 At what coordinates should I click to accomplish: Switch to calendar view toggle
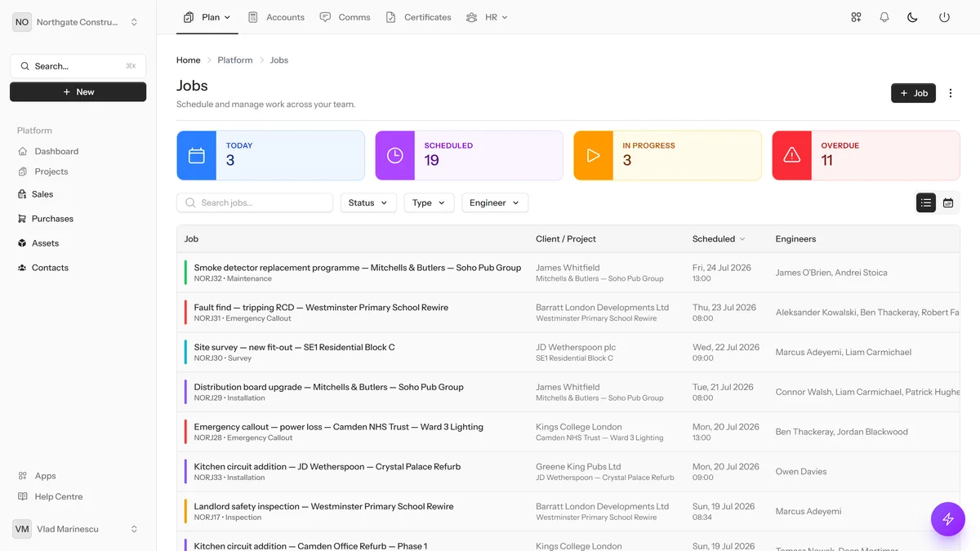(x=948, y=203)
